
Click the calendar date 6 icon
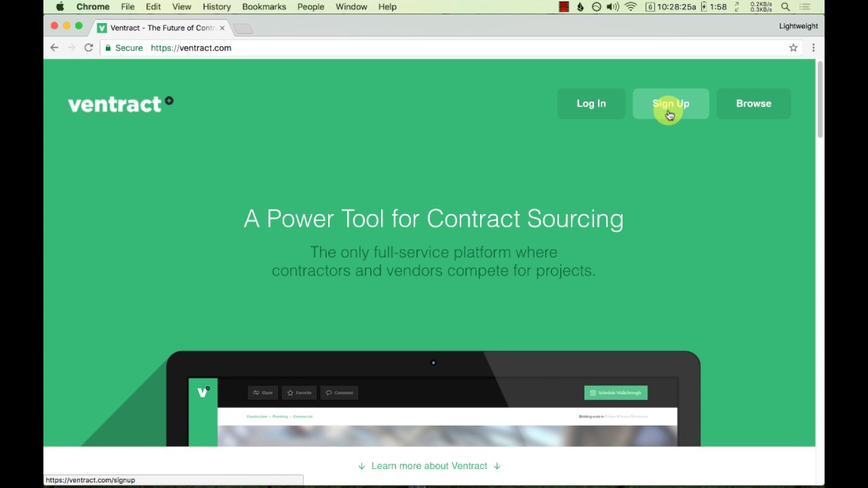[x=650, y=7]
